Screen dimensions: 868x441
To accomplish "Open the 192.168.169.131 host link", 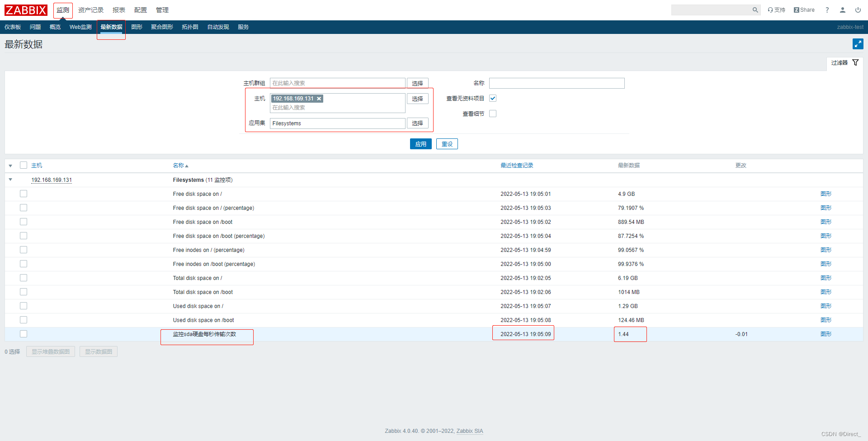I will point(52,180).
